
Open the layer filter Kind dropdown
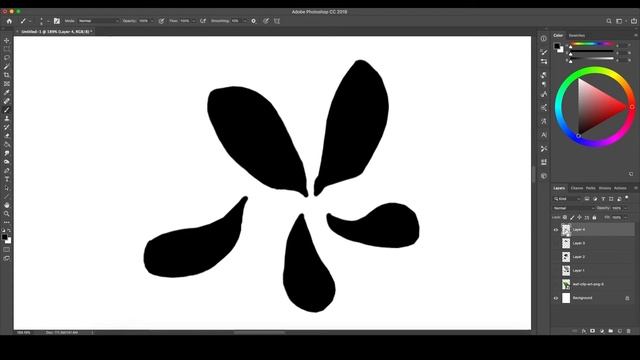click(567, 199)
